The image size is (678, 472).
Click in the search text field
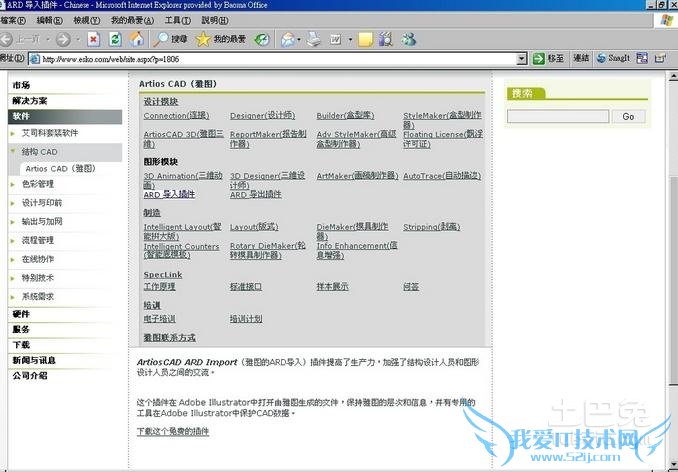tap(558, 116)
